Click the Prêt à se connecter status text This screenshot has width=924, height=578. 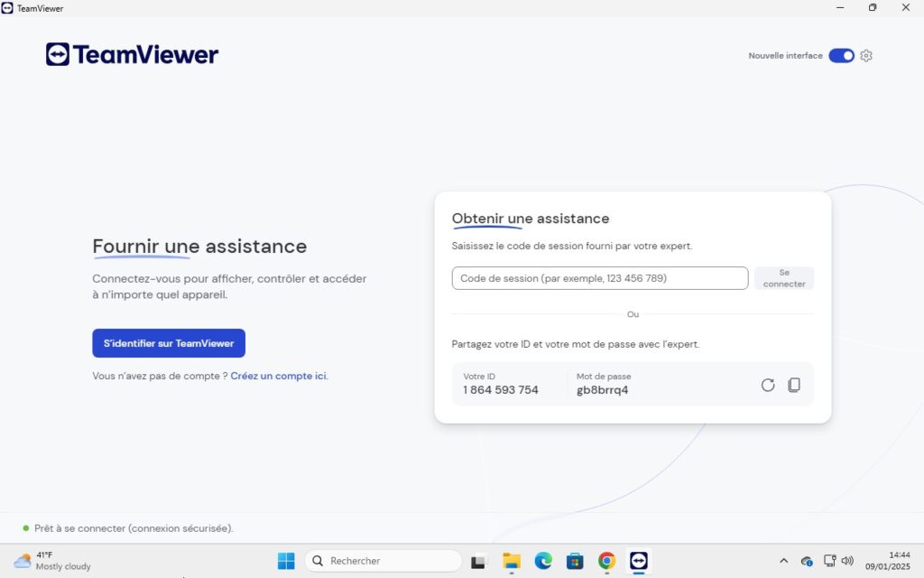134,528
